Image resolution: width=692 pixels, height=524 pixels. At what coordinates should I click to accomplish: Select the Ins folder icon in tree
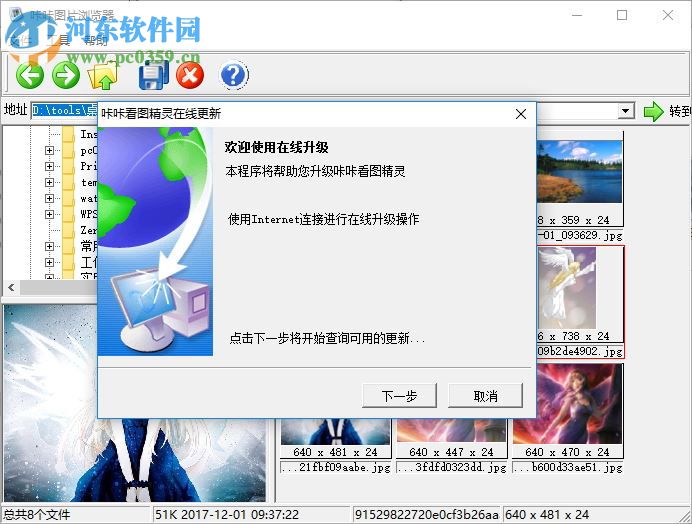tap(68, 134)
